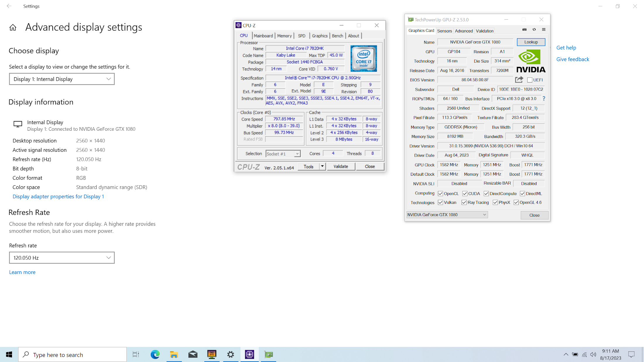Open the GPU-Z Validation tab
644x362 pixels.
(484, 31)
